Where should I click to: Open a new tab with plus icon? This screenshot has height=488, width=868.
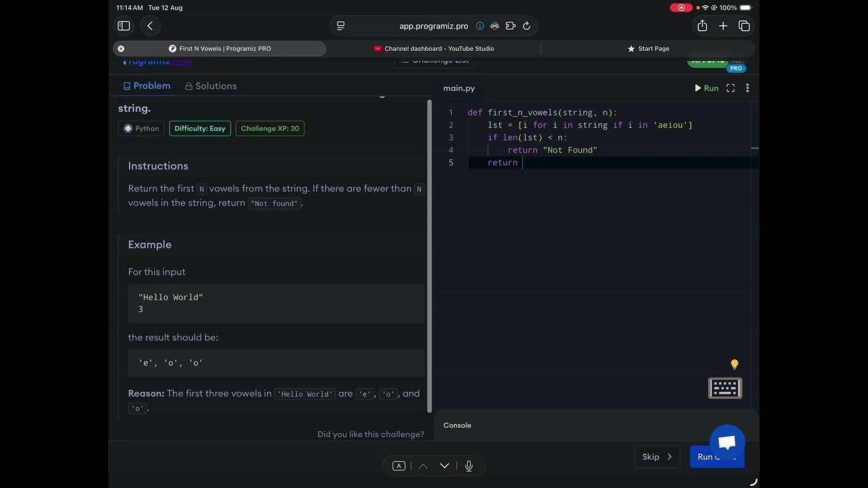pos(723,26)
